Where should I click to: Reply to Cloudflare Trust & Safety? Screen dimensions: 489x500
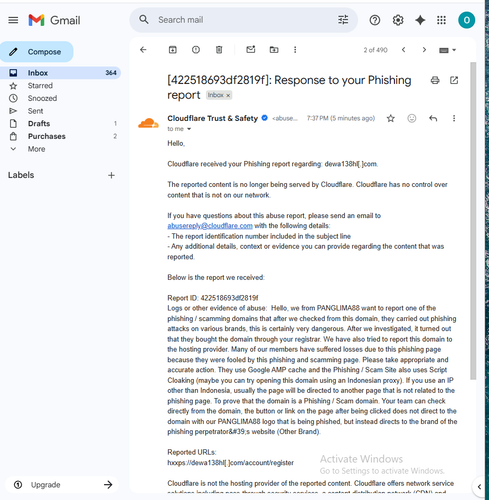433,118
